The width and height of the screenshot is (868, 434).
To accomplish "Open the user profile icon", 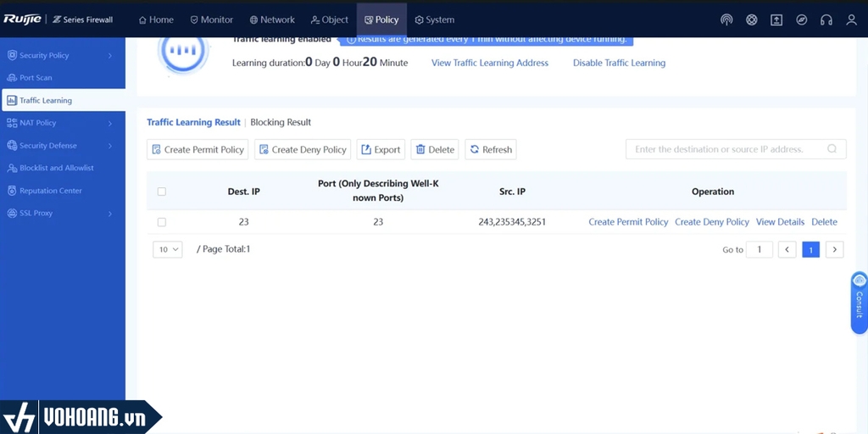I will coord(851,20).
